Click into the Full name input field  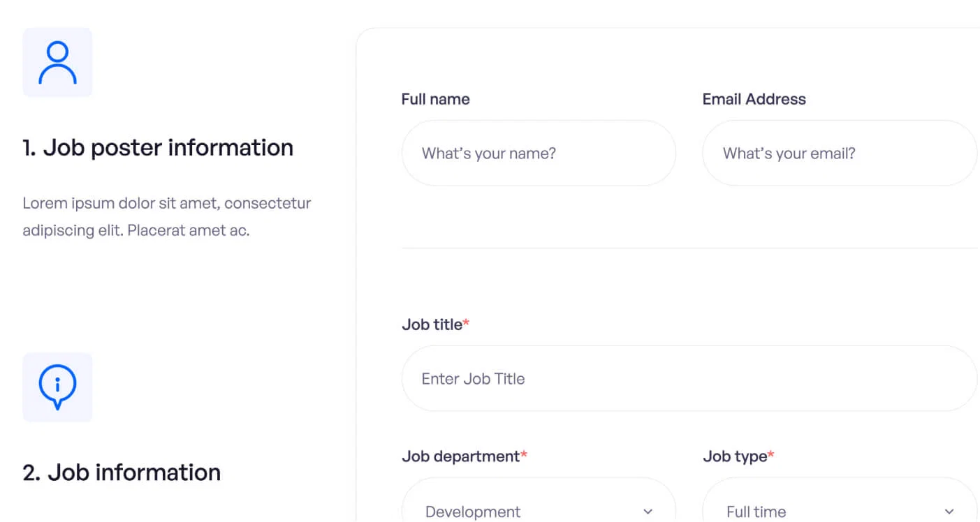[539, 153]
